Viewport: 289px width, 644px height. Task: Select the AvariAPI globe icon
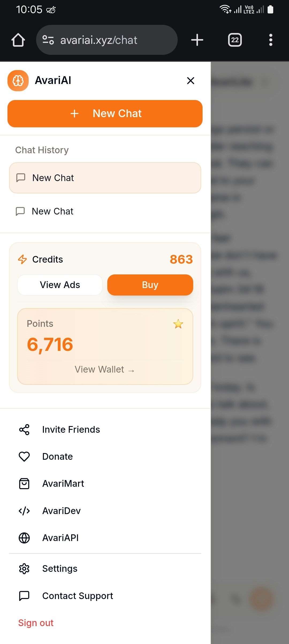24,538
